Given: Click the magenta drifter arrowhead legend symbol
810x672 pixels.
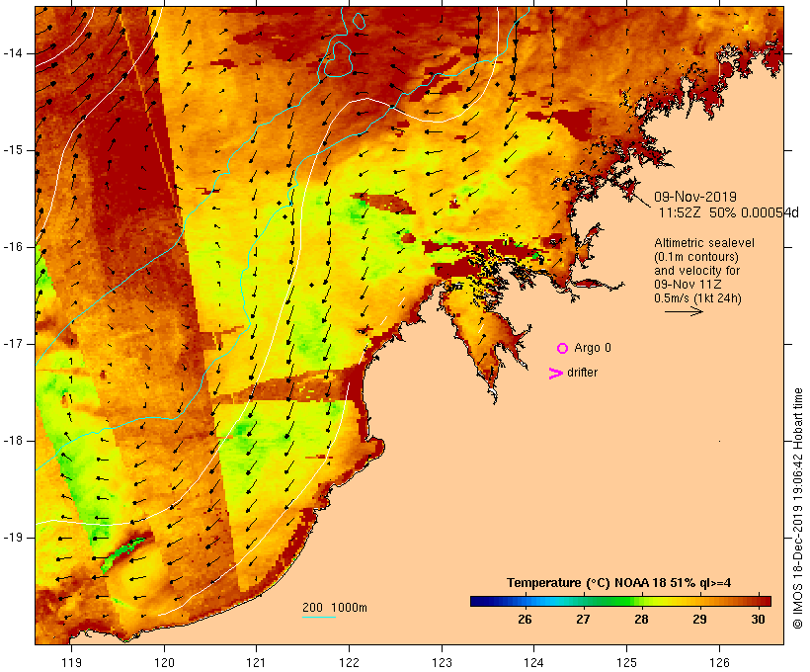Looking at the screenshot, I should (x=556, y=374).
